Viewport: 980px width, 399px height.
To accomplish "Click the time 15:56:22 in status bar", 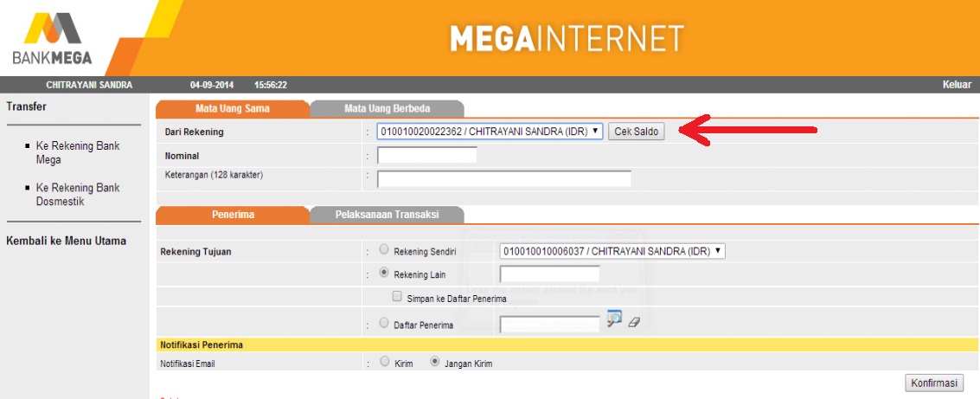I will coord(271,85).
